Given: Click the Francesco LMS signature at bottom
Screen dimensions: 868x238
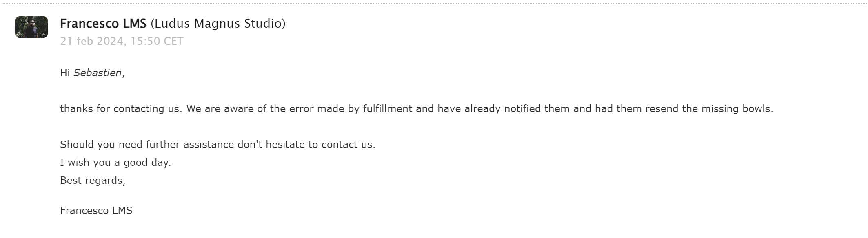Looking at the screenshot, I should point(96,211).
